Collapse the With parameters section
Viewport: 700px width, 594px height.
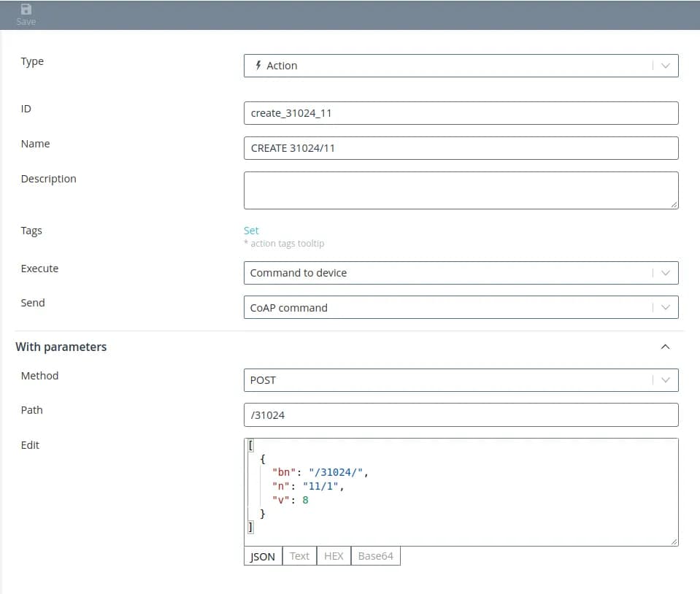coord(665,347)
